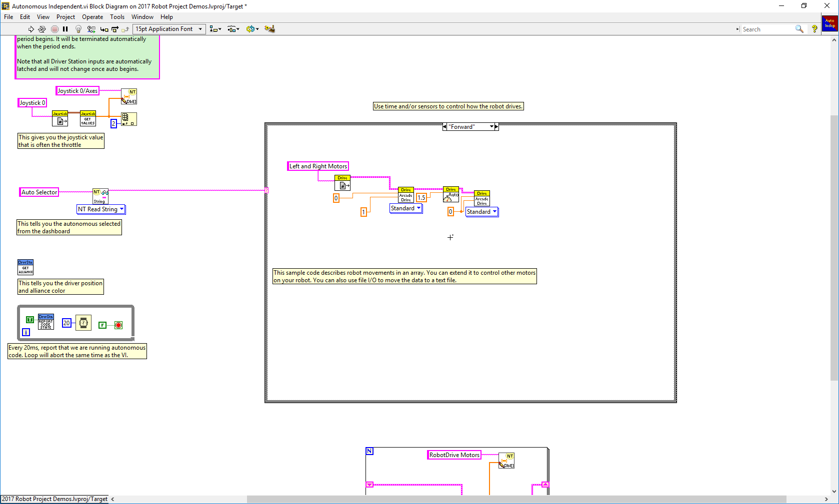Open the Help menu

coord(166,17)
